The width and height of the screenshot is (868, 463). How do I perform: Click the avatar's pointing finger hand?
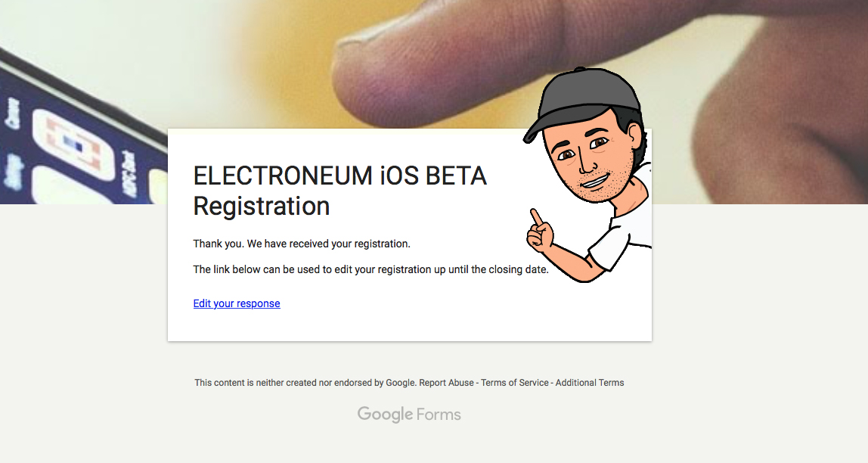[540, 232]
